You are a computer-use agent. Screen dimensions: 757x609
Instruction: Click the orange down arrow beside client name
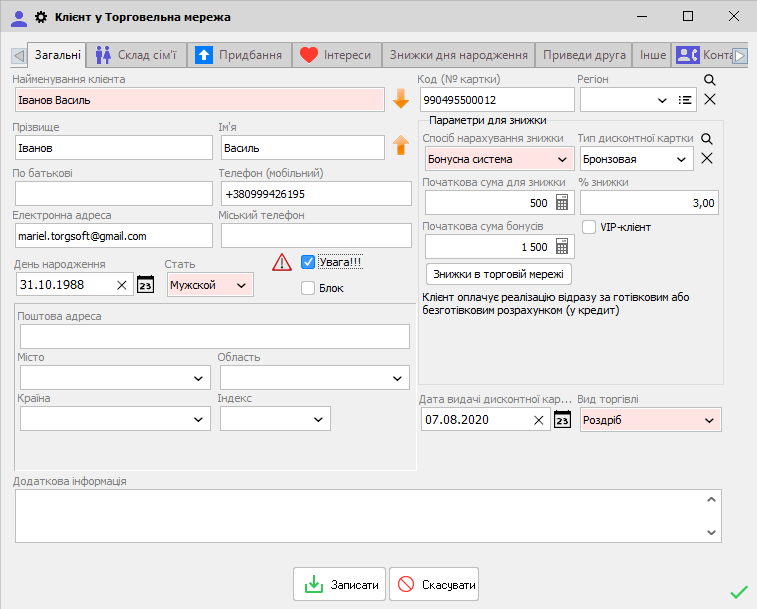[x=401, y=99]
